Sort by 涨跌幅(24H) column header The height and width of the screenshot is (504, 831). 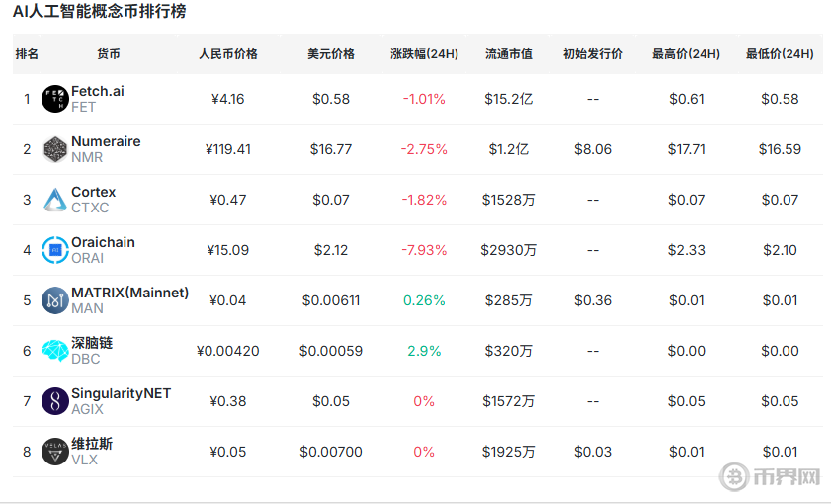pos(424,54)
